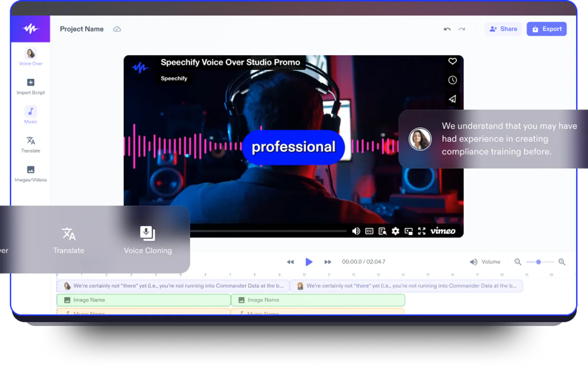Click the Translate card in the overlay panel
Screen dimensions: 588x368
coord(69,241)
